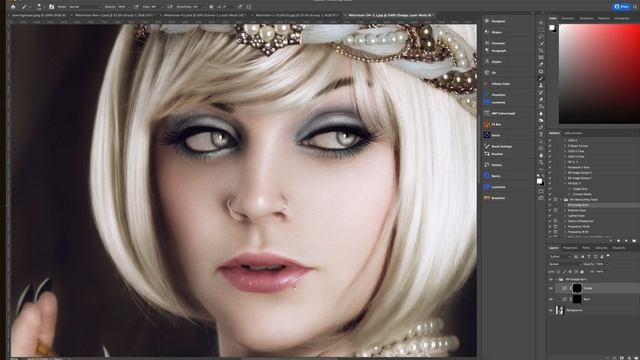Image resolution: width=640 pixels, height=360 pixels.
Task: Collapse the MS Retouching Tools action set
Action: pyautogui.click(x=561, y=200)
